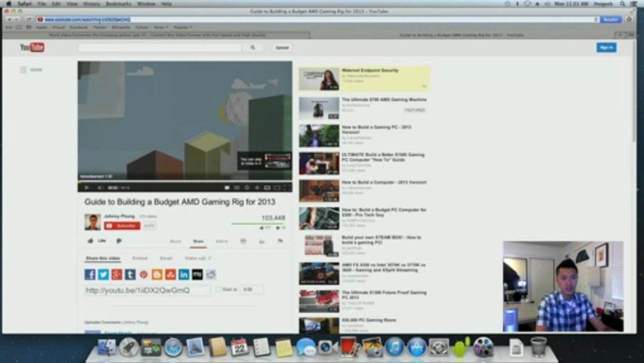This screenshot has height=363, width=644.
Task: Open the News bookmarks dropdown
Action: (x=161, y=27)
